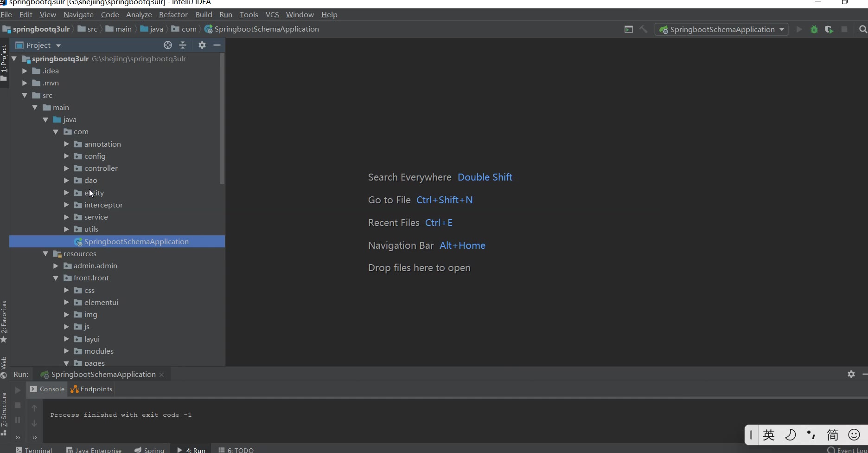Click the green Debug bug icon
The height and width of the screenshot is (453, 868).
814,29
